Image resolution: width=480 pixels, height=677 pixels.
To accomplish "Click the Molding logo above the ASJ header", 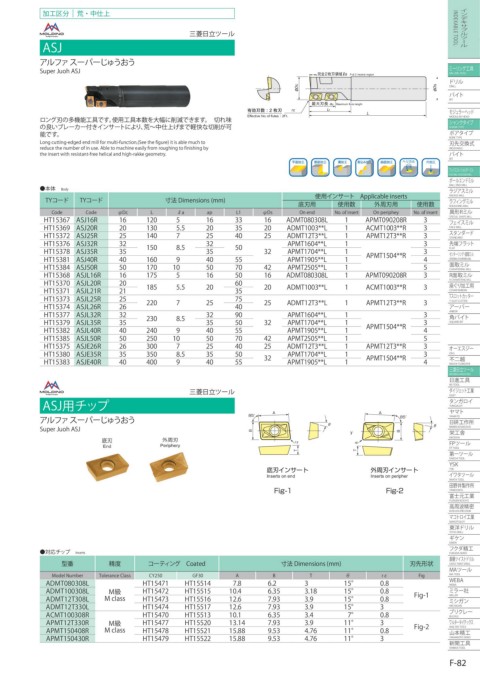I will click(52, 29).
